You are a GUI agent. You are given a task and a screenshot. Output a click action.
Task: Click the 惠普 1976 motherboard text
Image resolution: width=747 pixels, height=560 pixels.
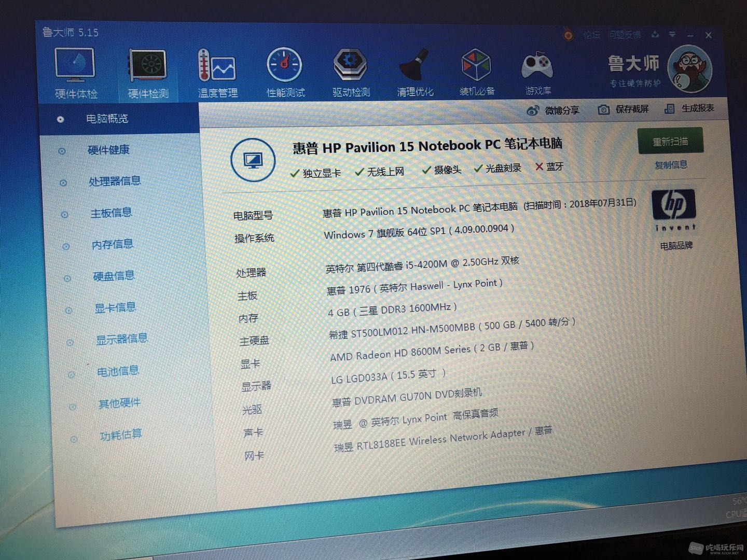pos(414,286)
